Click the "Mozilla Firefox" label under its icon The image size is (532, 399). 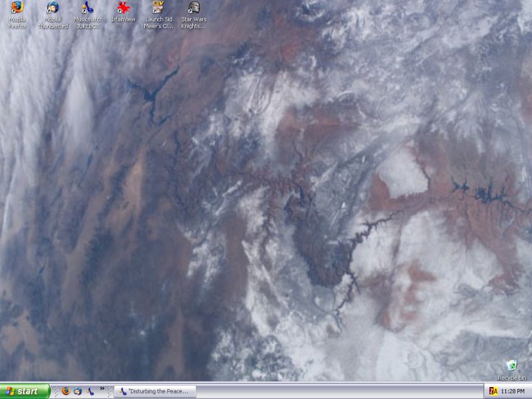coord(17,23)
